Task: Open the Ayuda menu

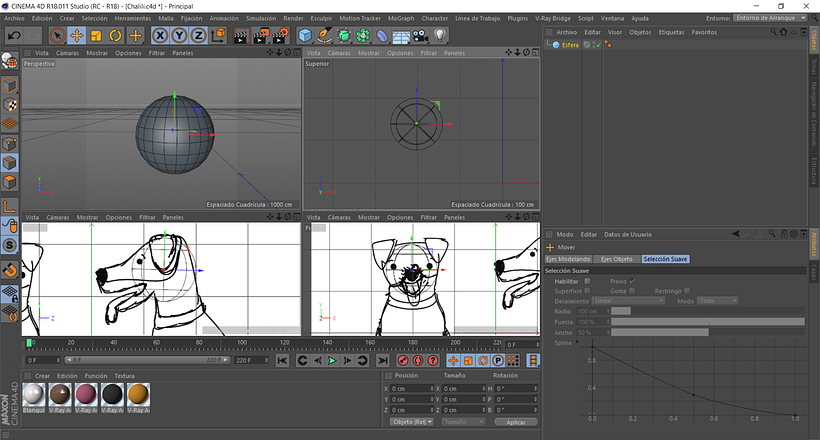Action: [640, 18]
